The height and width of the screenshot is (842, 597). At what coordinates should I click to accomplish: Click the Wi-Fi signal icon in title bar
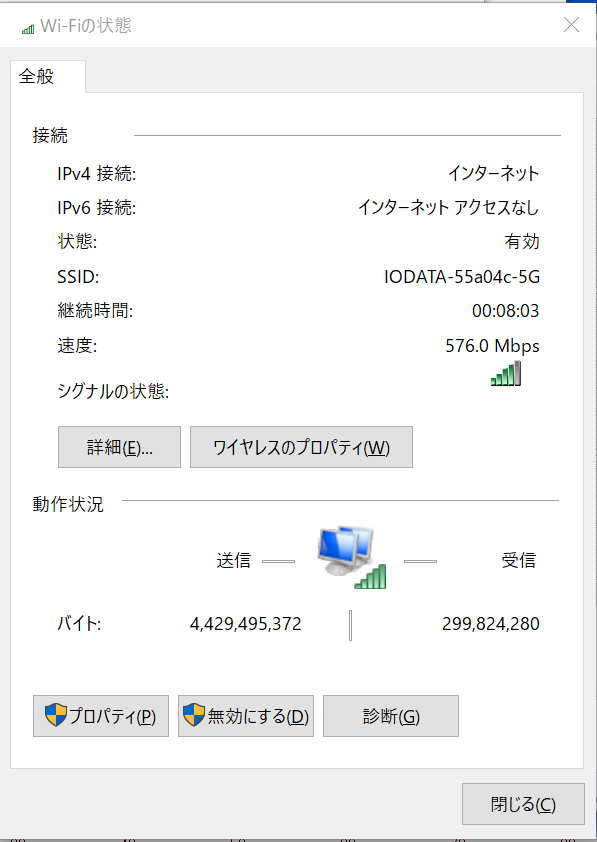pos(28,28)
